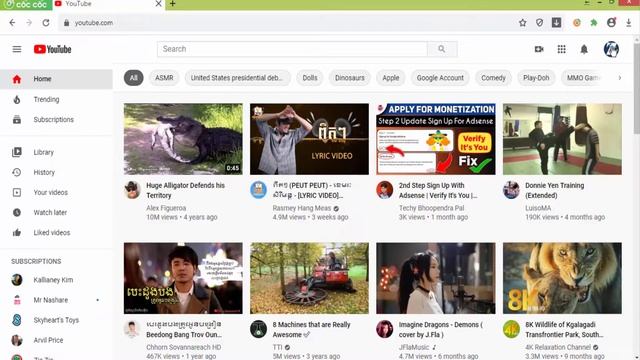Play the alligator video thumbnail
The width and height of the screenshot is (640, 360).
coord(183,139)
